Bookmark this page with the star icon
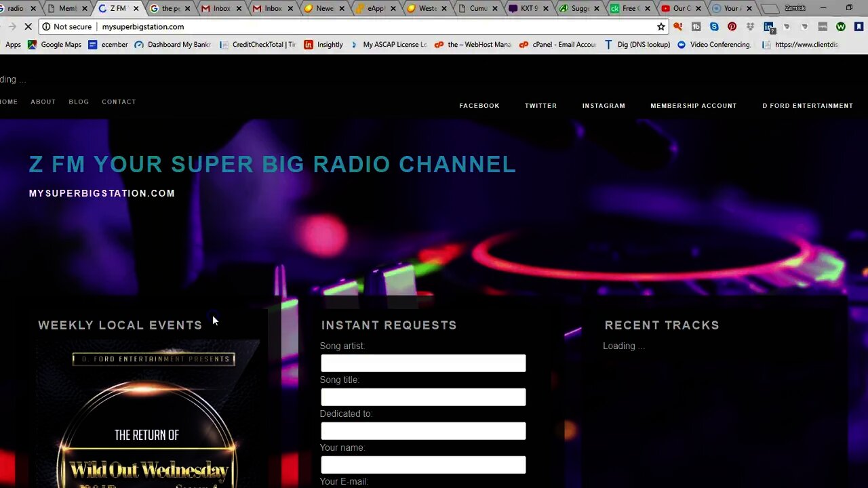The height and width of the screenshot is (488, 868). tap(660, 26)
